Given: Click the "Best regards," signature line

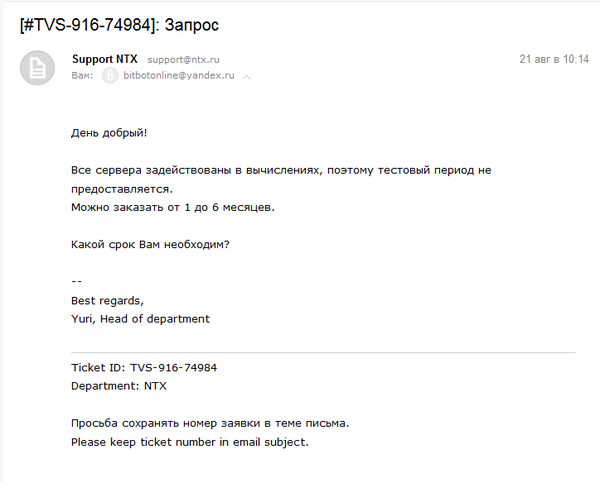Looking at the screenshot, I should (107, 300).
